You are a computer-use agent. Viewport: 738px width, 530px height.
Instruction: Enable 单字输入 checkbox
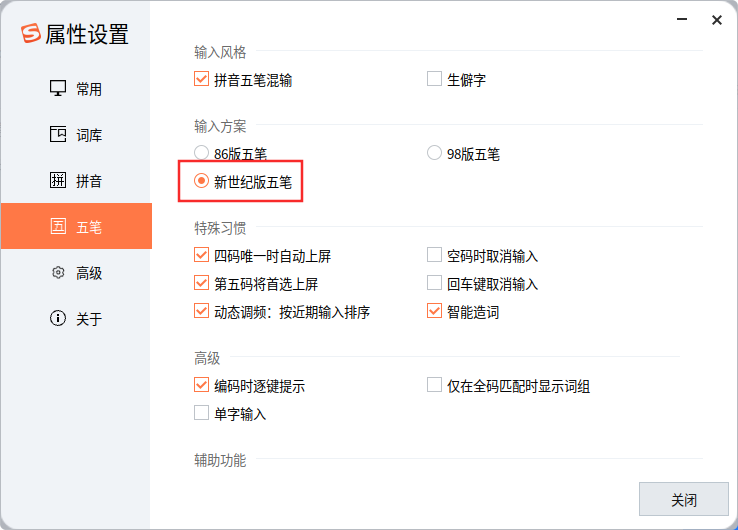pos(201,413)
